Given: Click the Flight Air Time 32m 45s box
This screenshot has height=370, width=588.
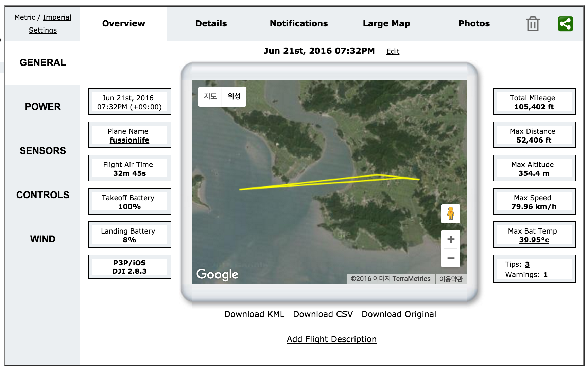Looking at the screenshot, I should coord(129,168).
